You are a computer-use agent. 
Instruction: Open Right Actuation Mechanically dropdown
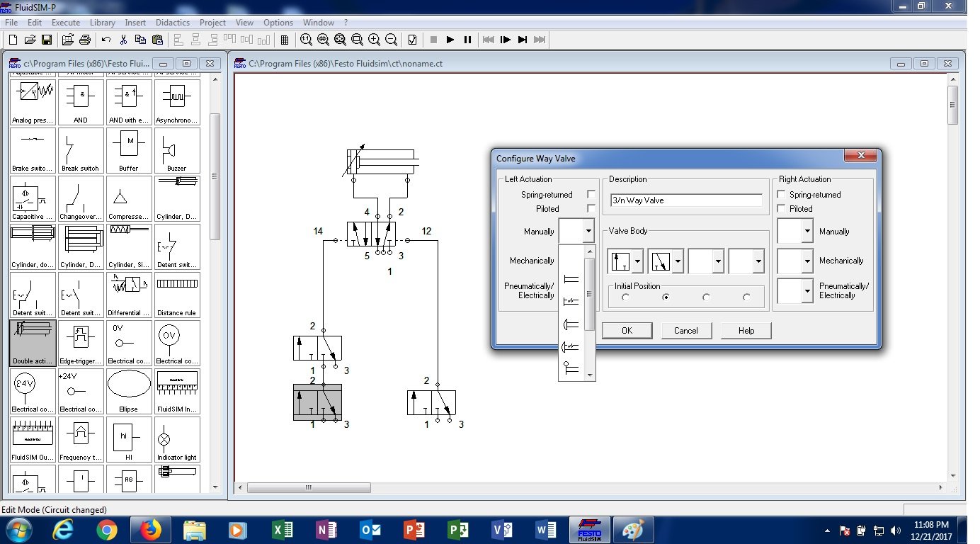807,261
